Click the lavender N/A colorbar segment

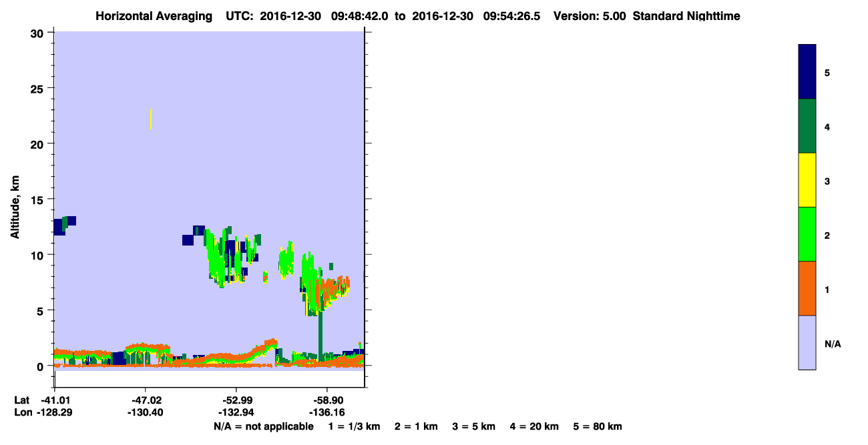[807, 342]
